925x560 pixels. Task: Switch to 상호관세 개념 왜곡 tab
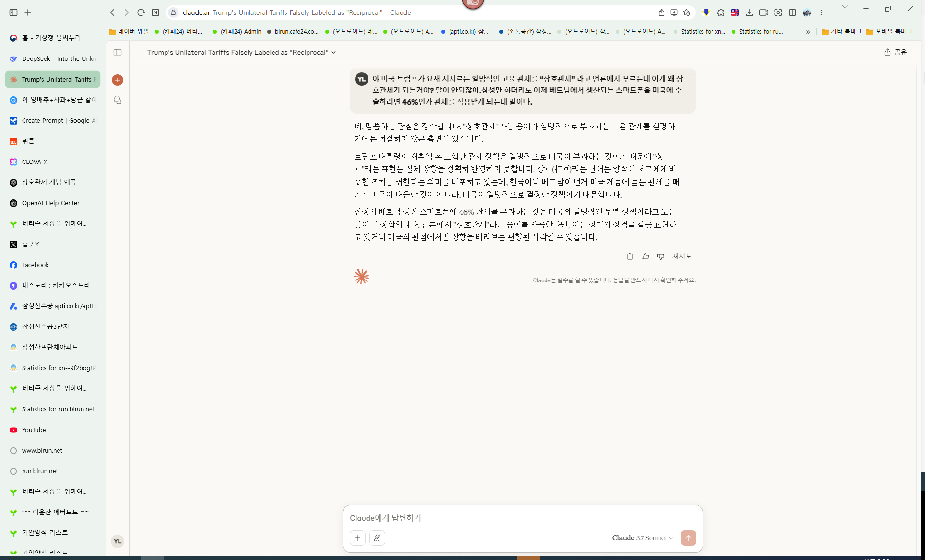click(53, 182)
